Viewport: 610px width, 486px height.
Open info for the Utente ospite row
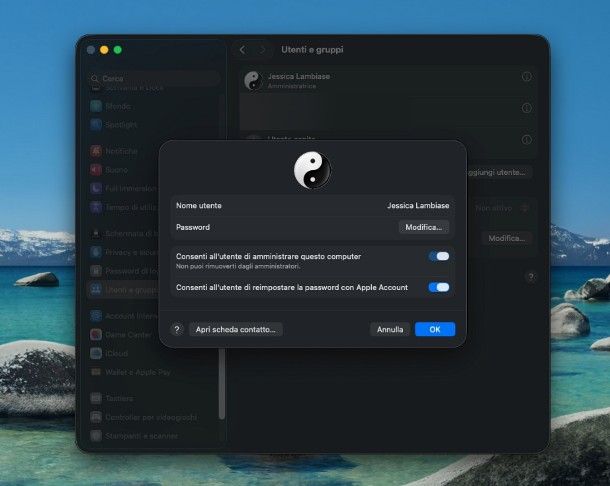(526, 139)
